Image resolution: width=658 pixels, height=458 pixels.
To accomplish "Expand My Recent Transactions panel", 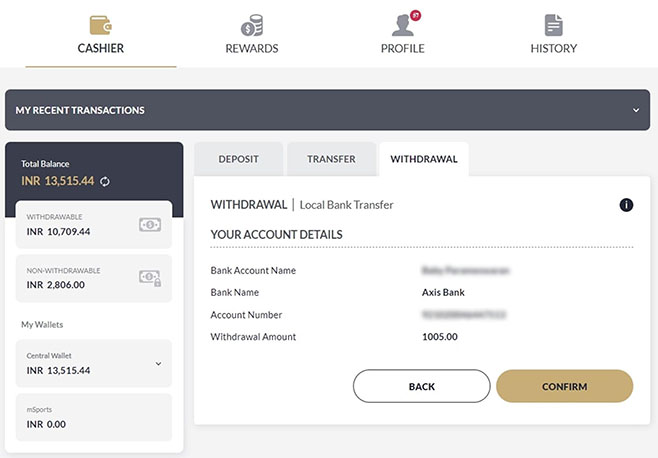I will (x=636, y=110).
